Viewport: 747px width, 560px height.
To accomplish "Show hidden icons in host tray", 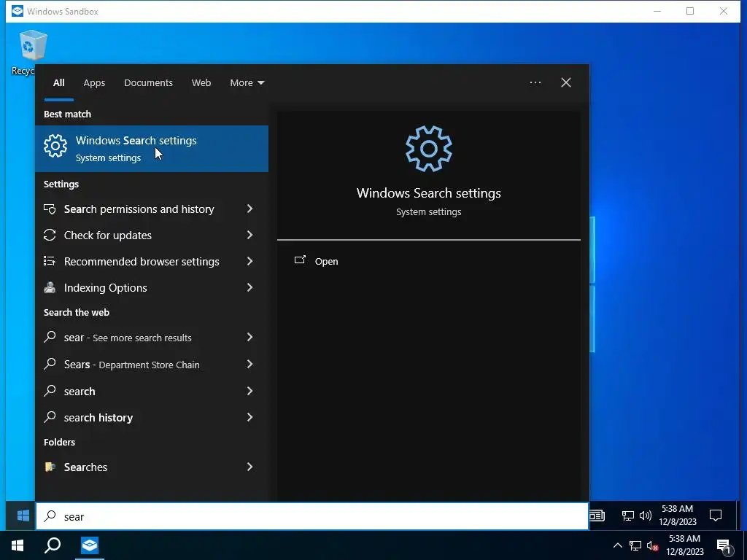I will [617, 545].
